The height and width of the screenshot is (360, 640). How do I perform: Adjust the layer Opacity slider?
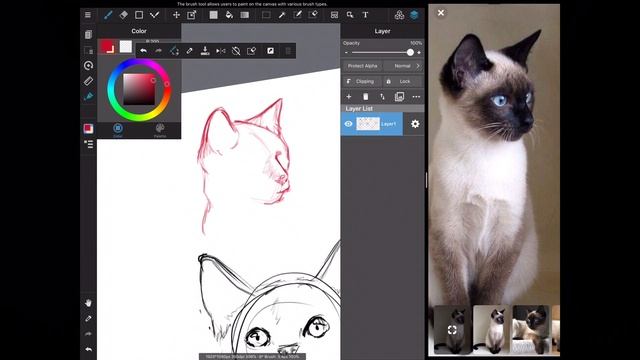[382, 52]
